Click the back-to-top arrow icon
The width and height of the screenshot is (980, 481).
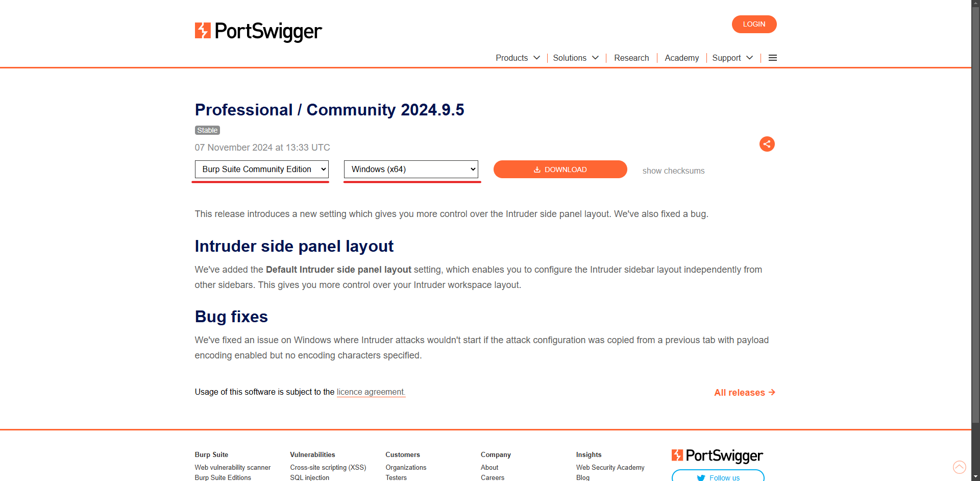click(x=959, y=467)
